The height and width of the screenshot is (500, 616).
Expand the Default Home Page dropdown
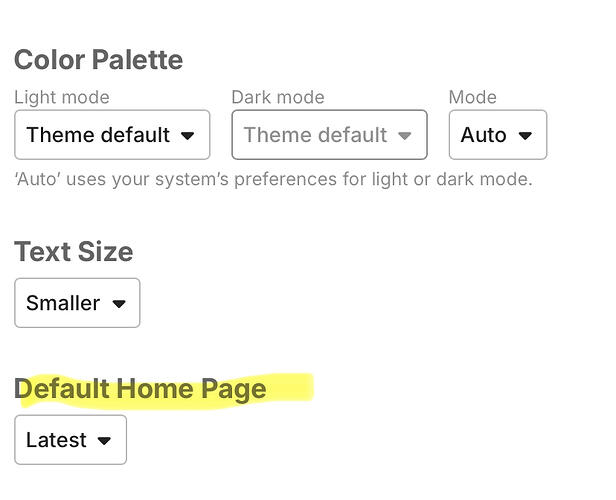[70, 440]
